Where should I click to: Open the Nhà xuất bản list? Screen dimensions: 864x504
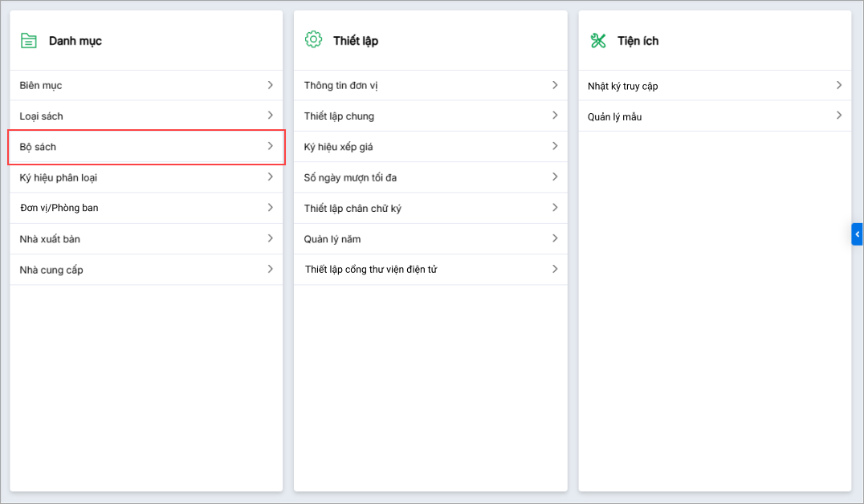(x=50, y=239)
